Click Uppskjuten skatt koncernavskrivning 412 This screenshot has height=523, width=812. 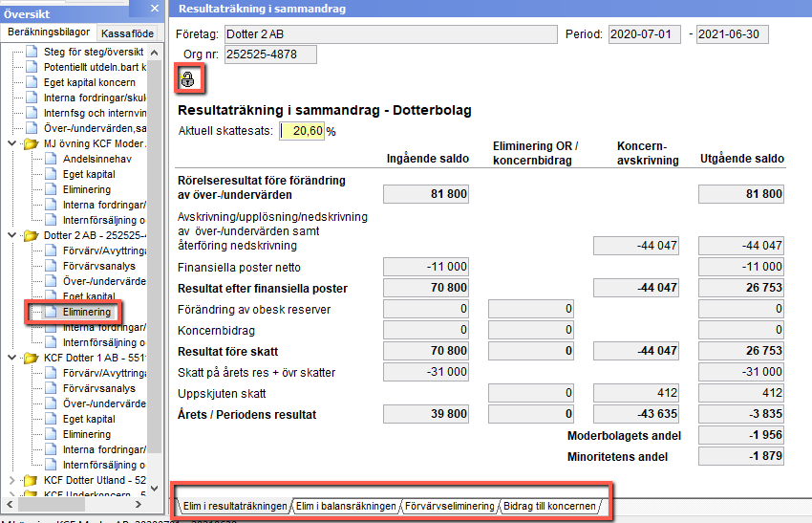click(x=636, y=393)
